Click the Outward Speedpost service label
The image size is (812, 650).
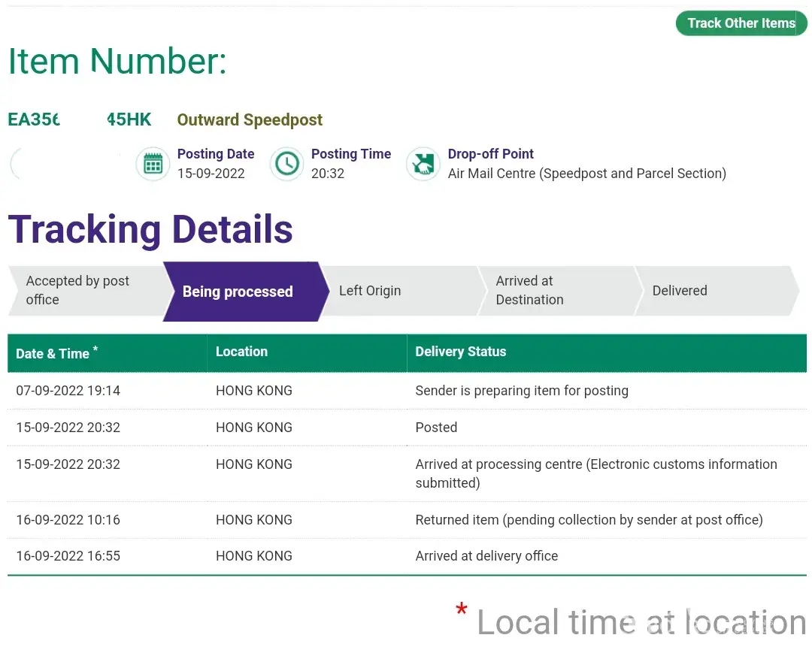(x=250, y=120)
